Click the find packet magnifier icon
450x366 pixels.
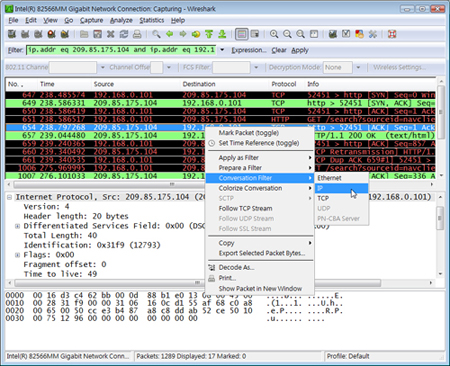click(156, 34)
